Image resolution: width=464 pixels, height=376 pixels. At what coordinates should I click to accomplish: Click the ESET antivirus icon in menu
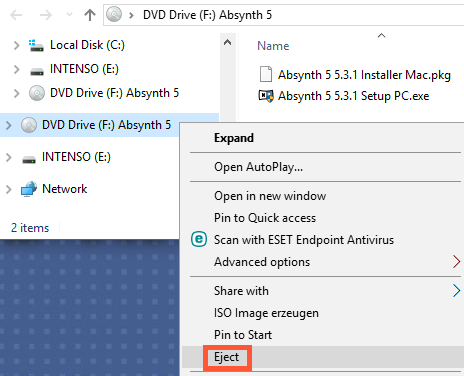coord(199,239)
